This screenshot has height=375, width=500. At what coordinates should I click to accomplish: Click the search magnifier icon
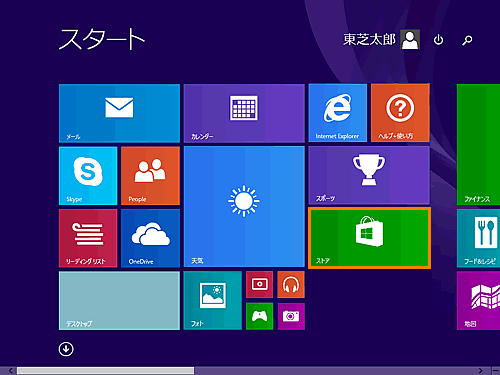[x=467, y=40]
